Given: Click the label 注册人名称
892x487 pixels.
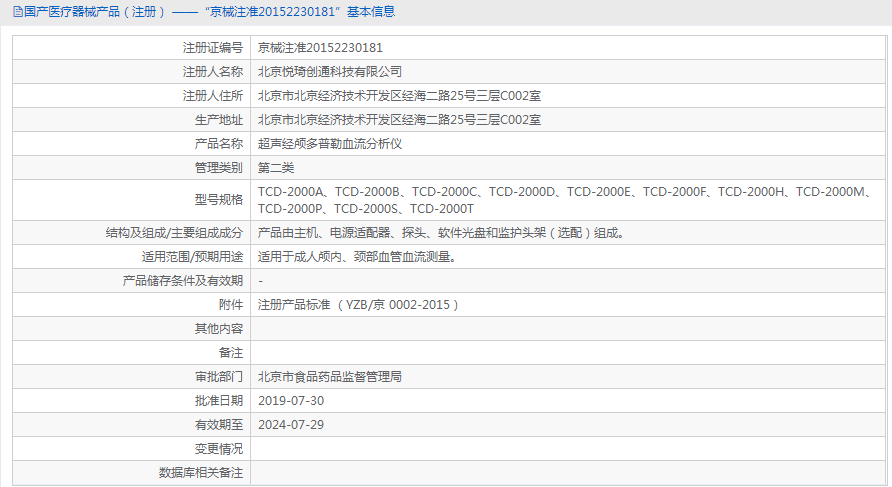Looking at the screenshot, I should 213,72.
